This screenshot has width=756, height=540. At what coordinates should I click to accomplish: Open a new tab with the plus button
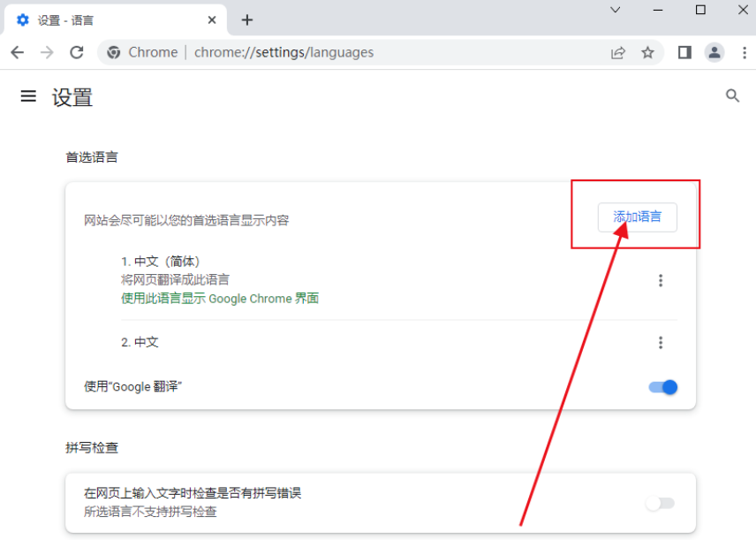coord(247,19)
